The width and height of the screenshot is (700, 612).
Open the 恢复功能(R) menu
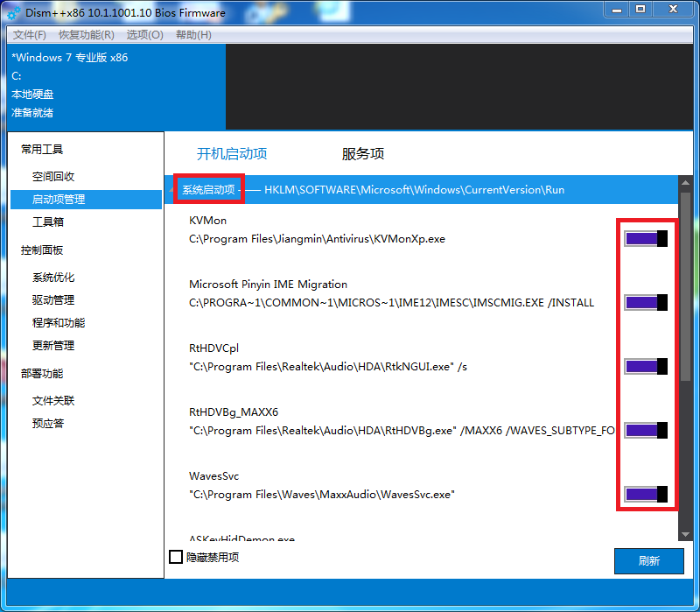86,35
